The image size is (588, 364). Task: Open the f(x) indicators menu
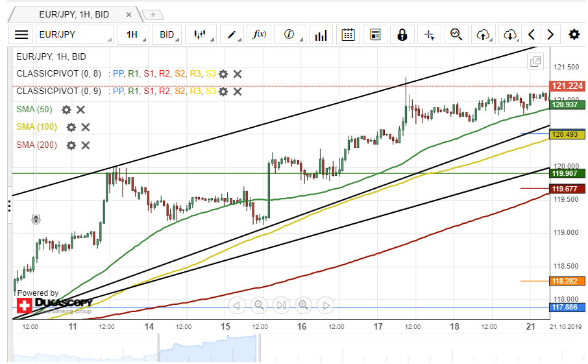pos(259,35)
